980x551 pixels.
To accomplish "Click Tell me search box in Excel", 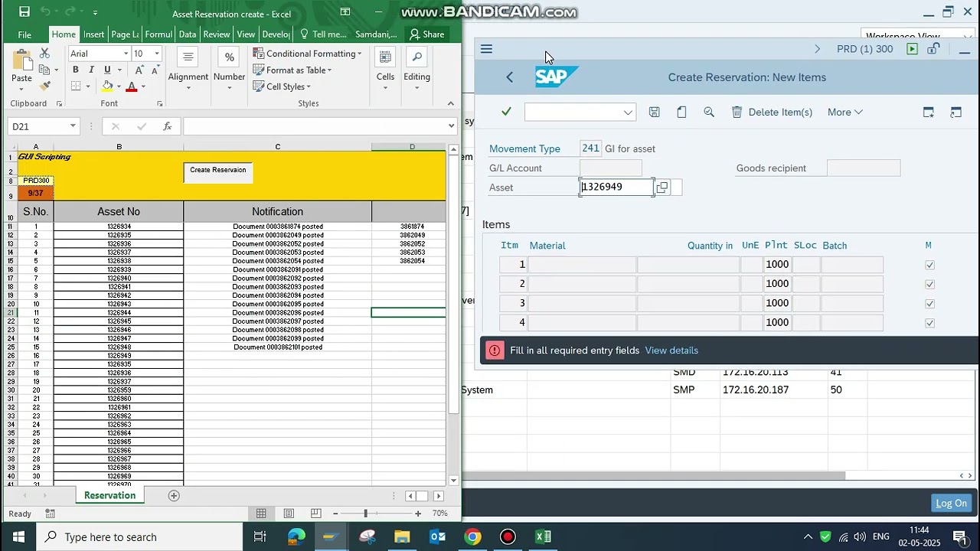I will click(323, 34).
